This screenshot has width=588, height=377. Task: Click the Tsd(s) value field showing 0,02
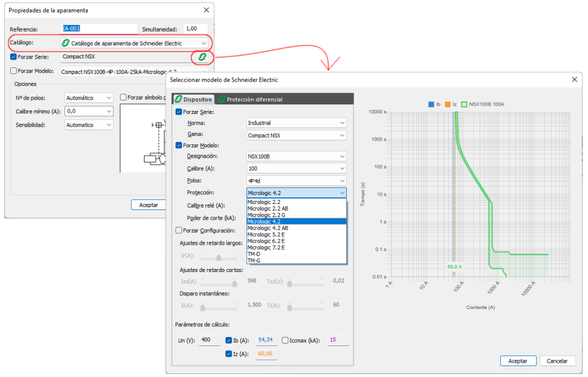[x=339, y=281]
